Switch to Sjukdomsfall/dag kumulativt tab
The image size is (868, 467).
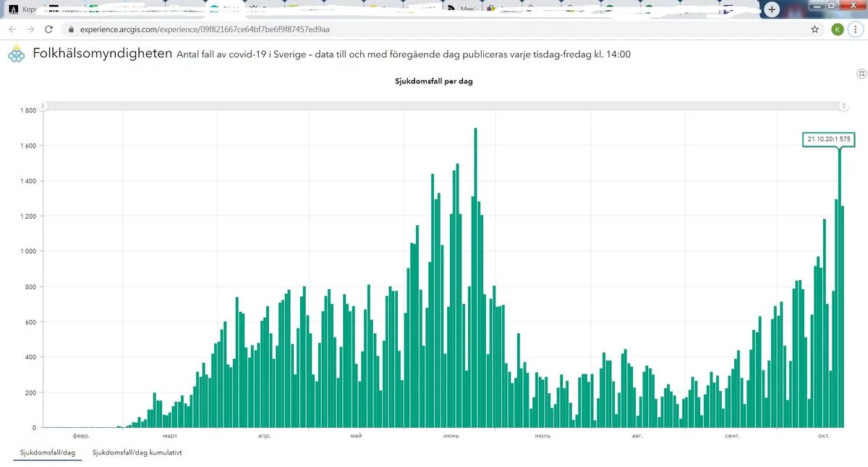coord(137,452)
